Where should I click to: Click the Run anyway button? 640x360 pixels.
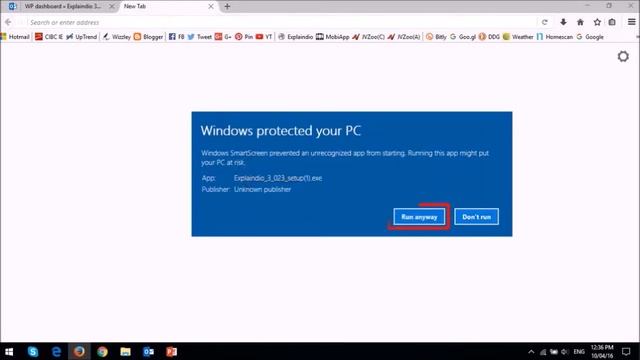[419, 217]
